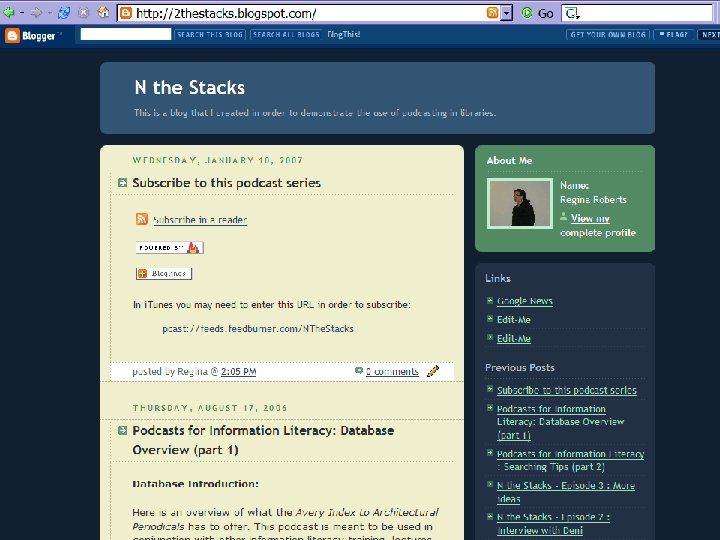Click the pencil edit post icon
This screenshot has width=720, height=540.
point(433,371)
